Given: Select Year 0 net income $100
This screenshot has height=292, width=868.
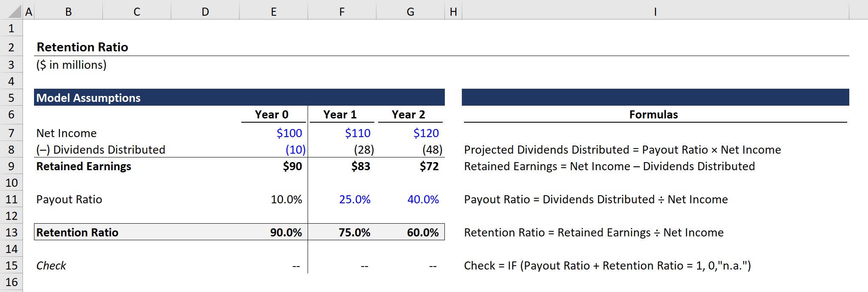Looking at the screenshot, I should pos(289,133).
